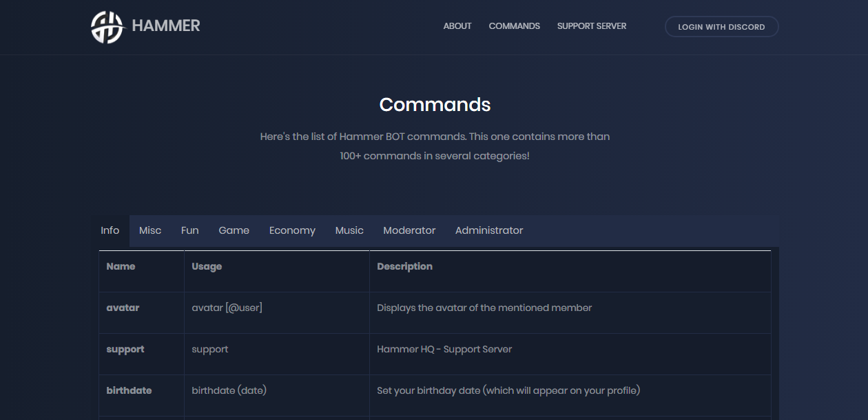
Task: View the Administrator commands tab
Action: [489, 230]
